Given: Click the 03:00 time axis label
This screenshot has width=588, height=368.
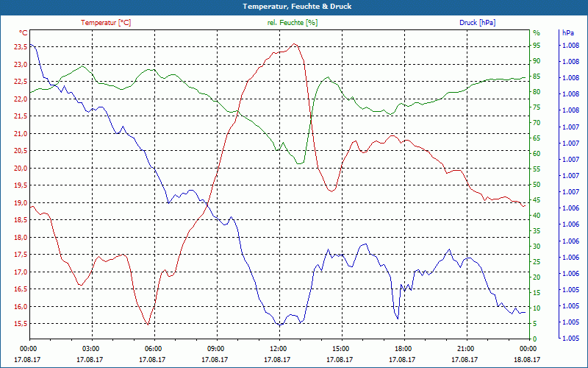Looking at the screenshot, I should coord(90,348).
